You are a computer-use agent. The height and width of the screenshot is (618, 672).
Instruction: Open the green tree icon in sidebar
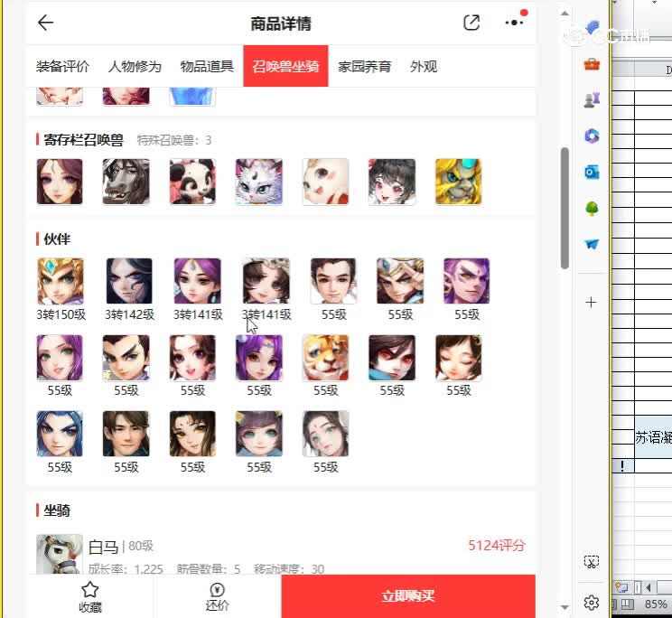pyautogui.click(x=592, y=209)
